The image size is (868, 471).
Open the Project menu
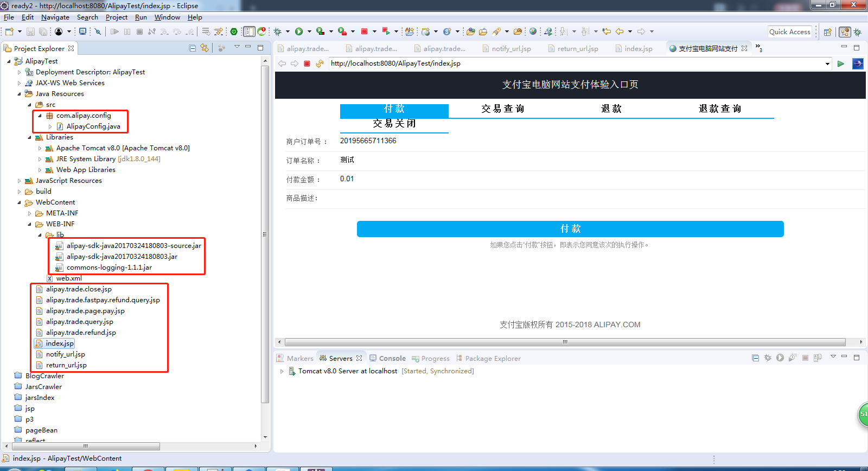pos(117,17)
